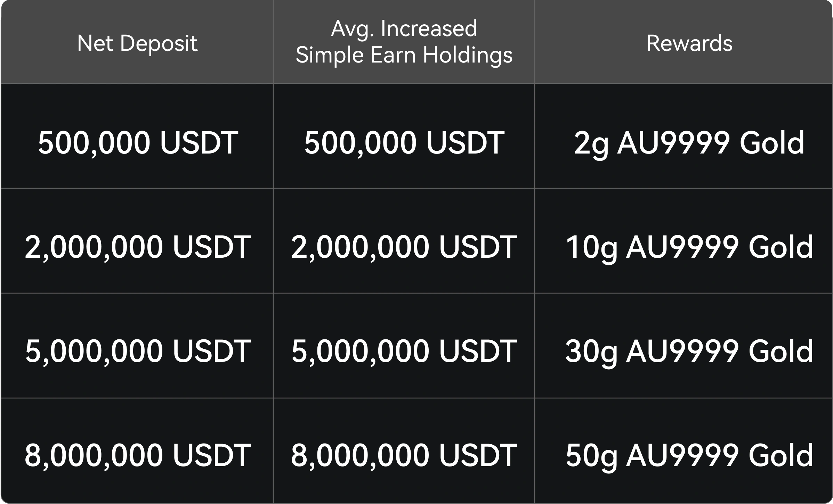Click the 50g AU9999 Gold reward cell
The width and height of the screenshot is (833, 504).
point(689,455)
